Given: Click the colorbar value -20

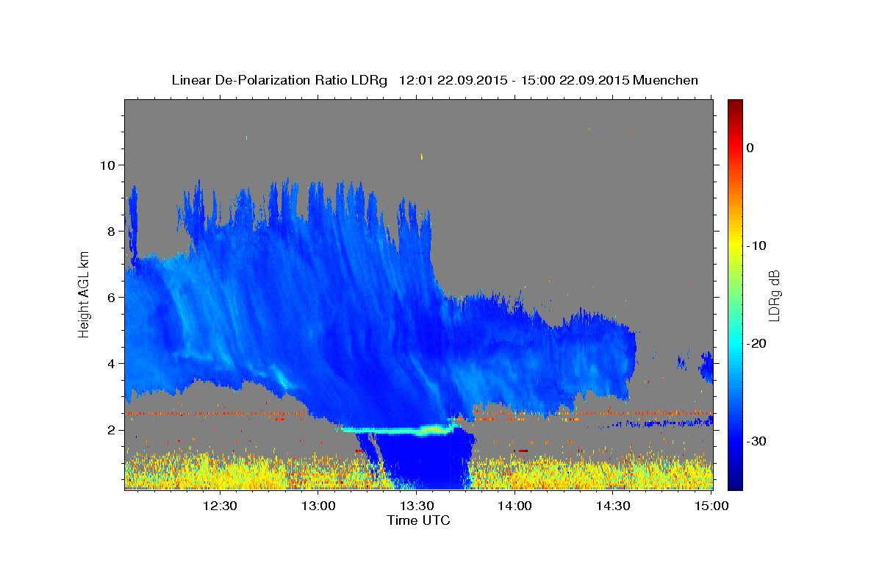Looking at the screenshot, I should 756,343.
